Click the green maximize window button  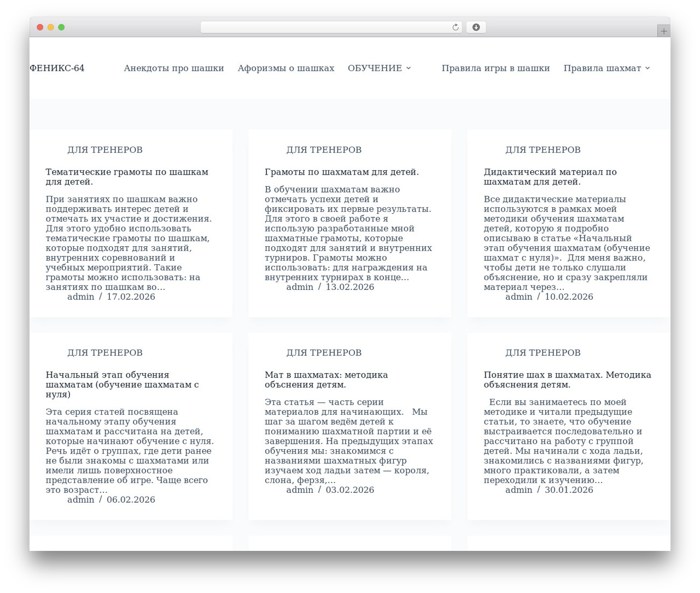pyautogui.click(x=61, y=27)
